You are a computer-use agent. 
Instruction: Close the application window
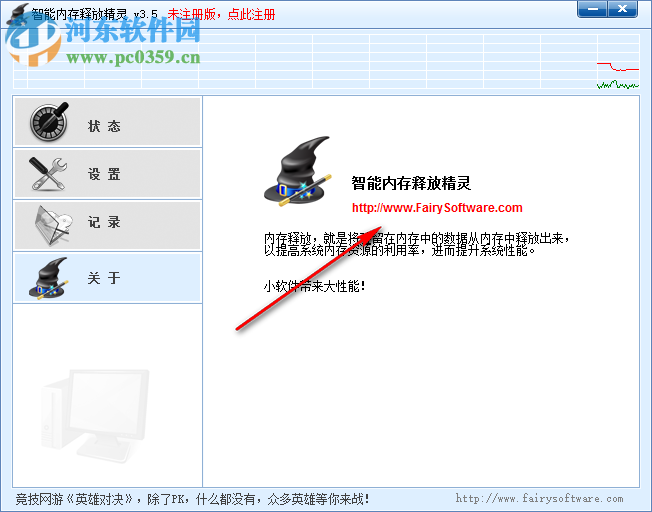click(x=622, y=9)
